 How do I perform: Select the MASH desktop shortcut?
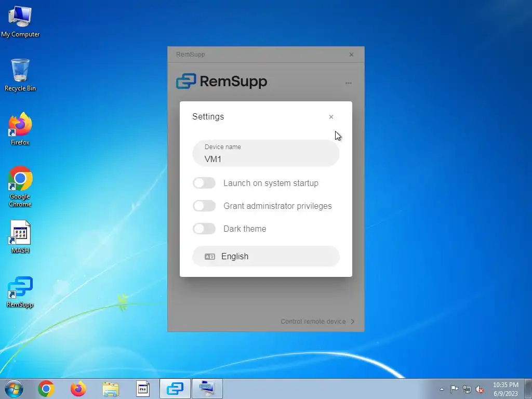(x=20, y=237)
